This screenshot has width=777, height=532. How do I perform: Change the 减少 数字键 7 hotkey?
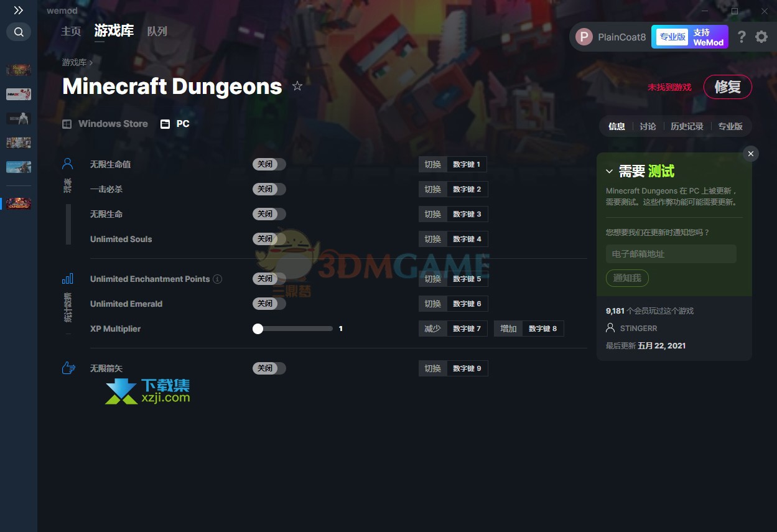pos(467,329)
